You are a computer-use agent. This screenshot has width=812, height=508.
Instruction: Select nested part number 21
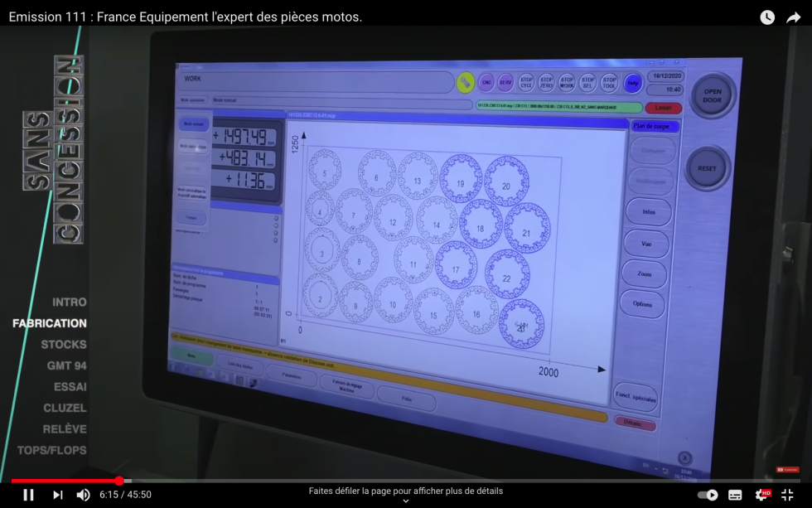pos(527,229)
